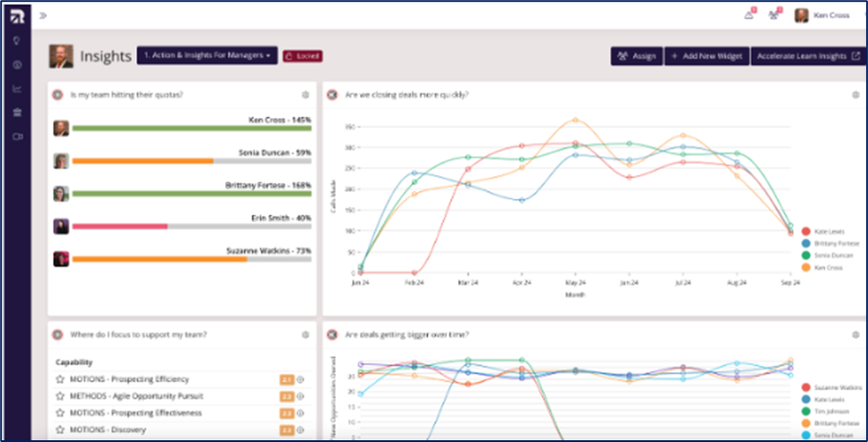The image size is (868, 442).
Task: Toggle Kate Lewis legend color in calls chart
Action: click(x=806, y=231)
